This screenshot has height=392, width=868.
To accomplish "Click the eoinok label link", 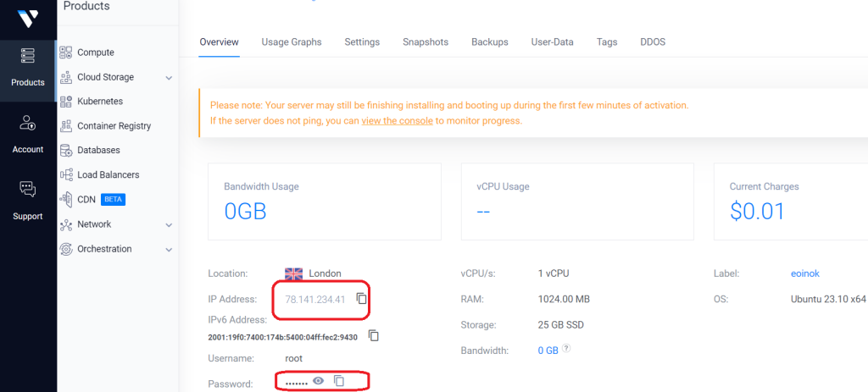I will coord(805,273).
